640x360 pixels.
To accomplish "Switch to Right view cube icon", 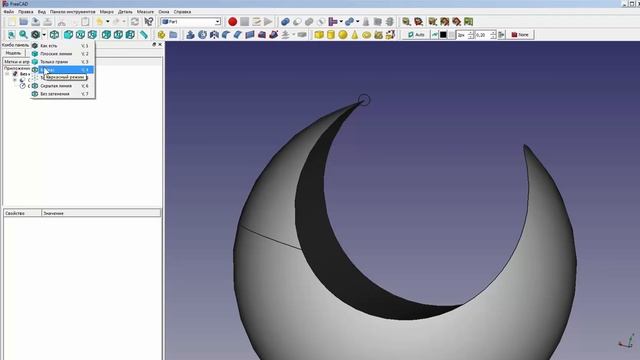I will [92, 35].
